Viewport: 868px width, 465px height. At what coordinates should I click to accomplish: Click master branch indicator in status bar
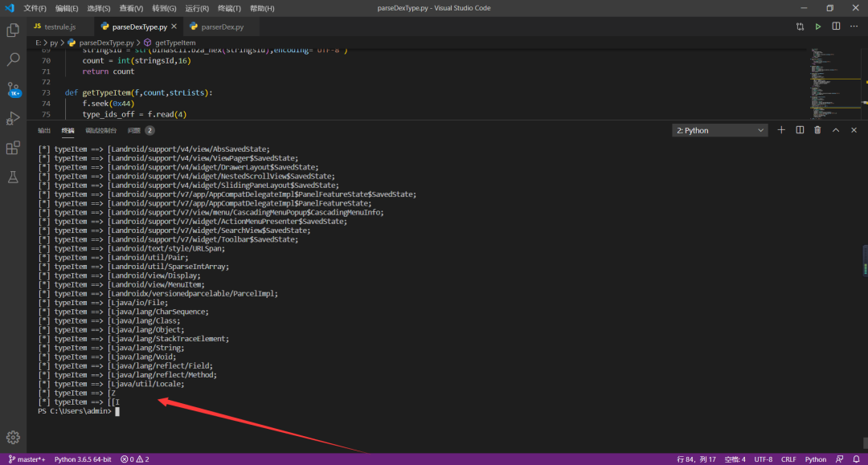point(27,459)
